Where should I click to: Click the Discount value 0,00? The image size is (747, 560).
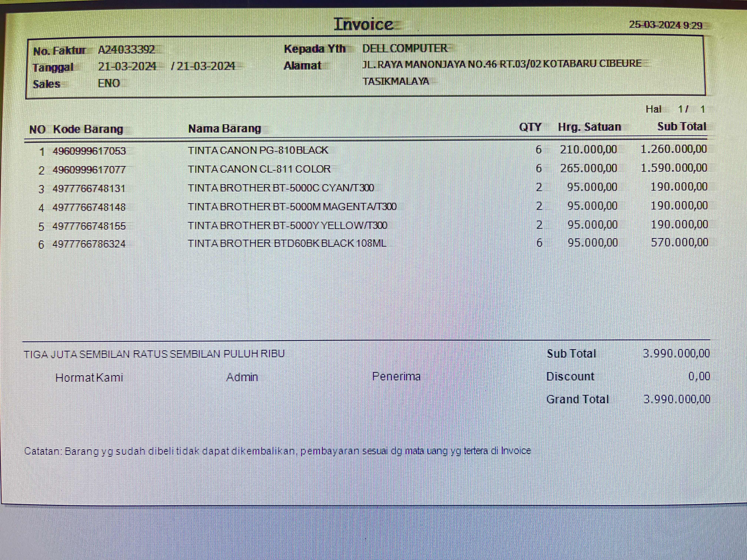699,376
